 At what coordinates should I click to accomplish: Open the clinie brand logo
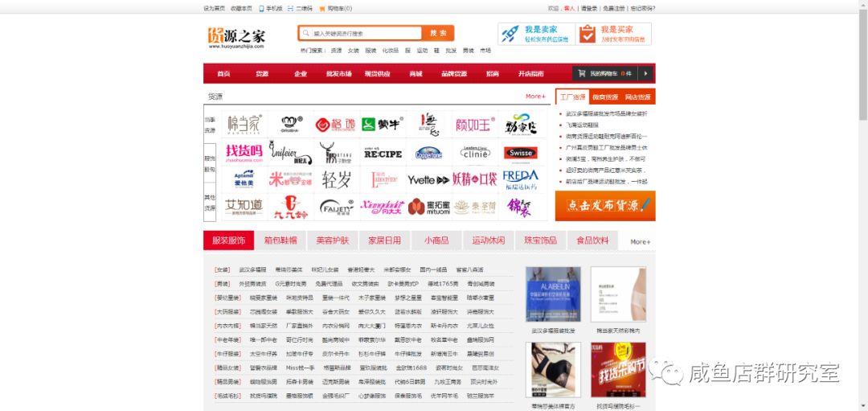pyautogui.click(x=475, y=152)
